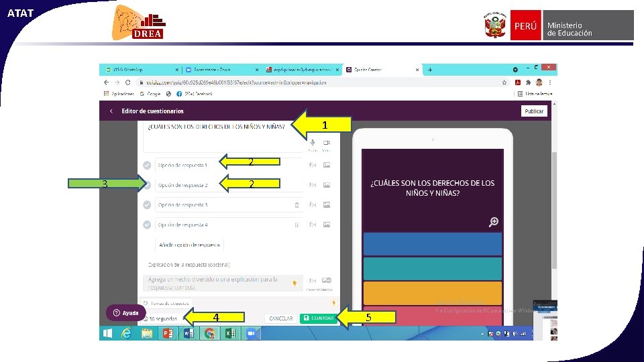Delete answer option 3 with trash icon
Viewport: 644px width, 362px height.
[297, 205]
